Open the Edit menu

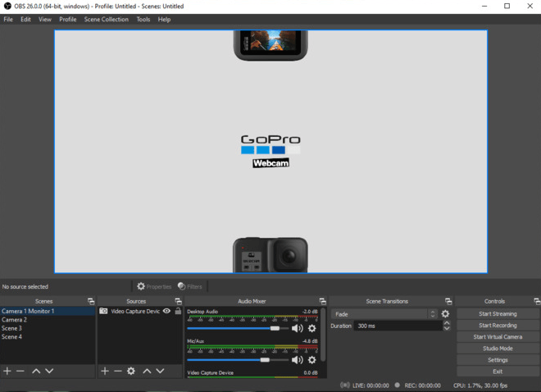pos(25,20)
